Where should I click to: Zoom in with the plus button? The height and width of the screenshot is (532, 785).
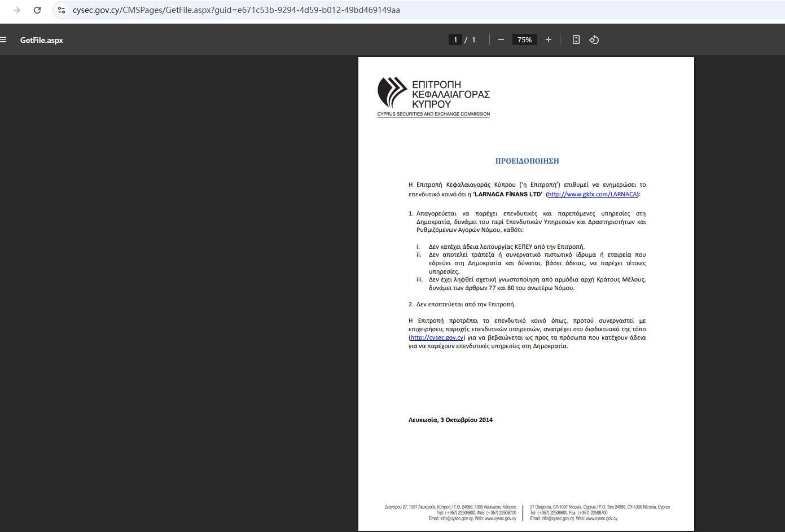pos(548,39)
